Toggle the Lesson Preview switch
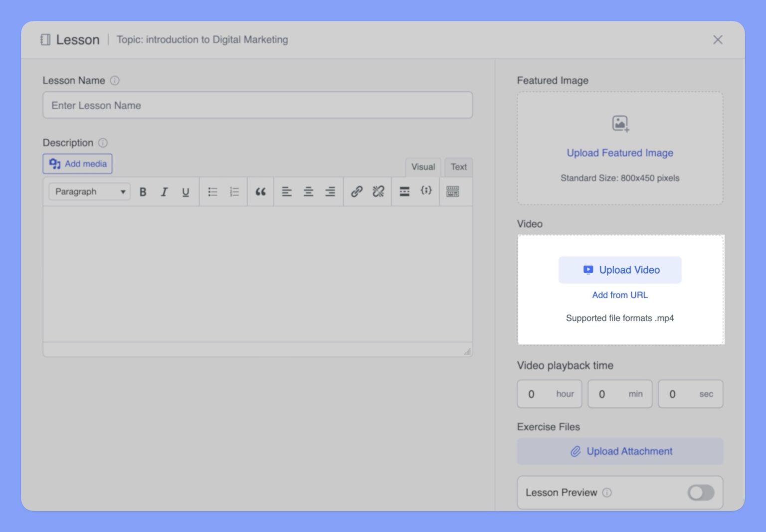This screenshot has width=766, height=532. (700, 493)
